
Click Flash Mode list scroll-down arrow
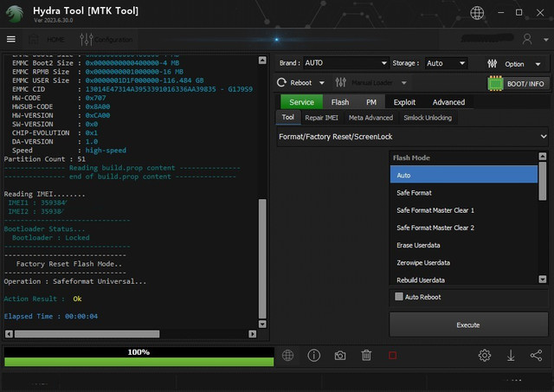543,280
